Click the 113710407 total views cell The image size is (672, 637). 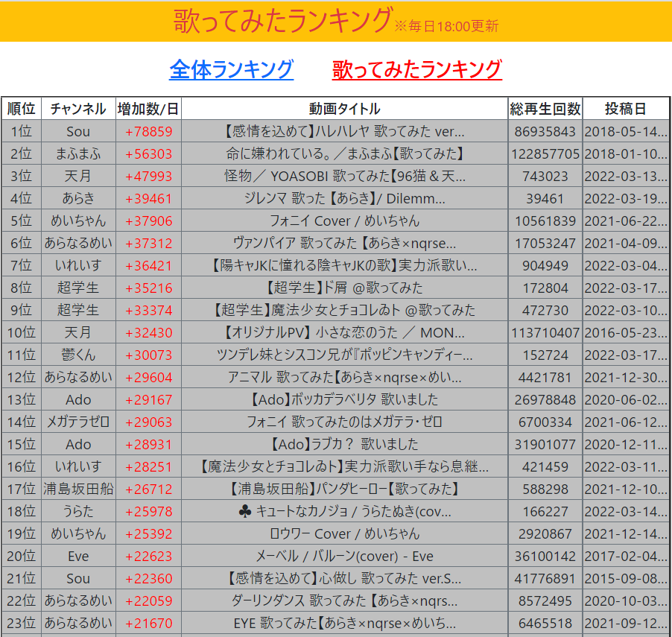tap(545, 332)
